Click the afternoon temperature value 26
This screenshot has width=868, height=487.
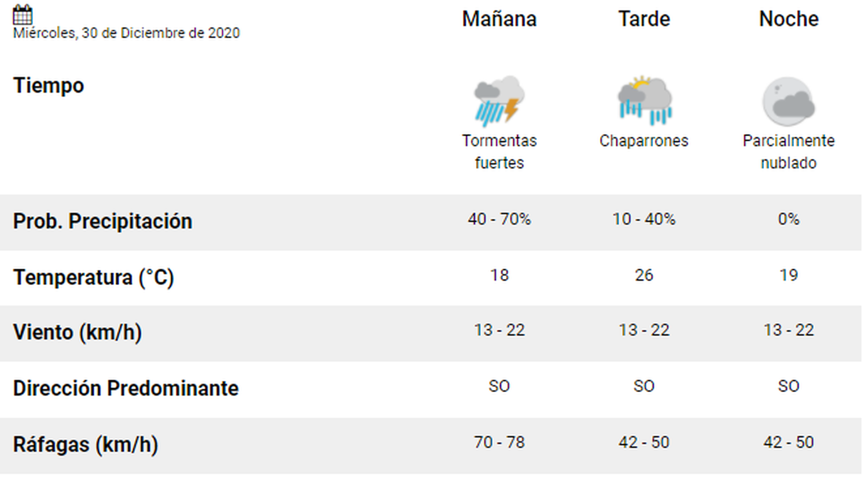pos(644,275)
